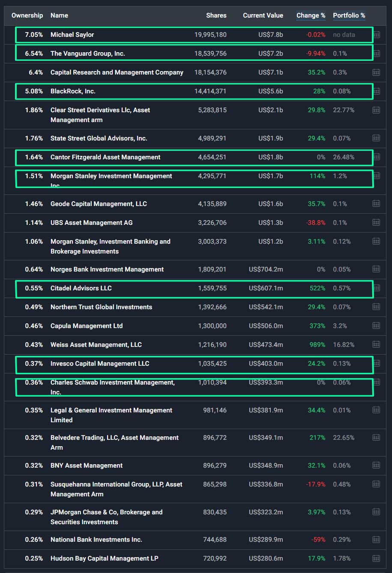Click the Current Value column header

(263, 15)
